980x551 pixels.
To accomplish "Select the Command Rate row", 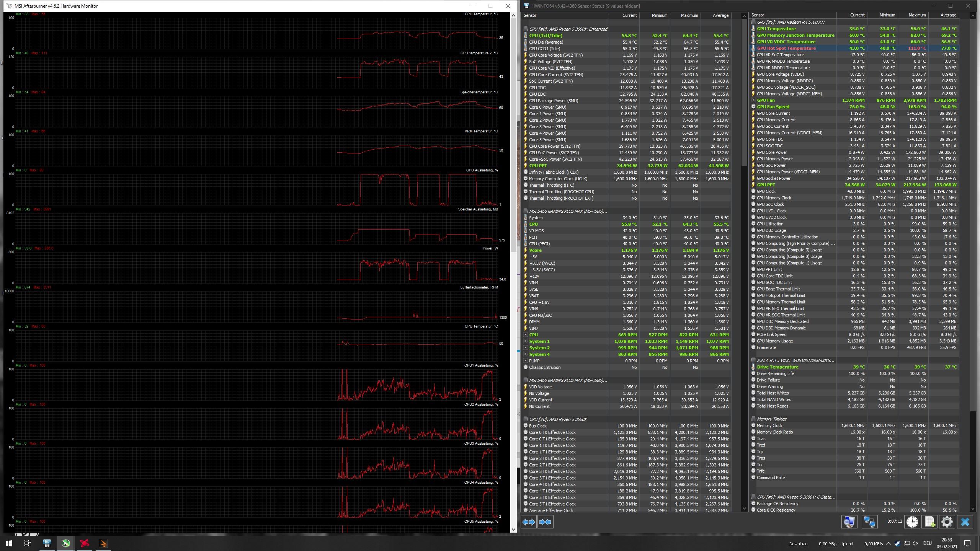I will pos(854,478).
